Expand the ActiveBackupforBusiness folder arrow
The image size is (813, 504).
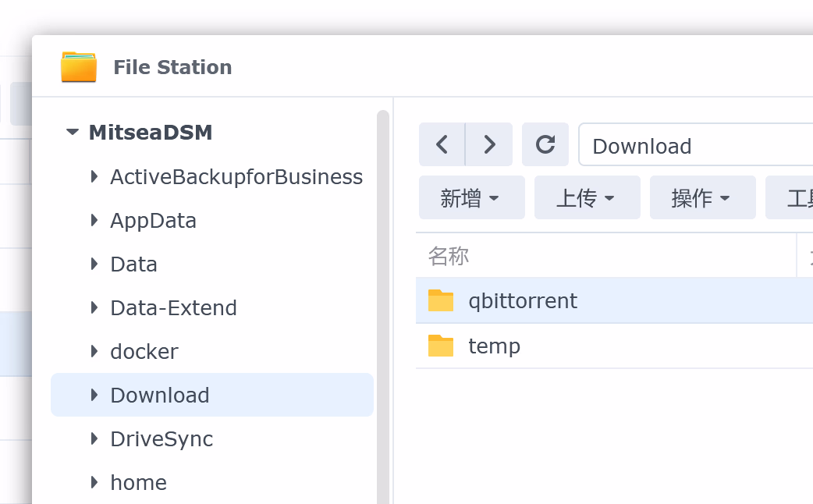pyautogui.click(x=94, y=176)
